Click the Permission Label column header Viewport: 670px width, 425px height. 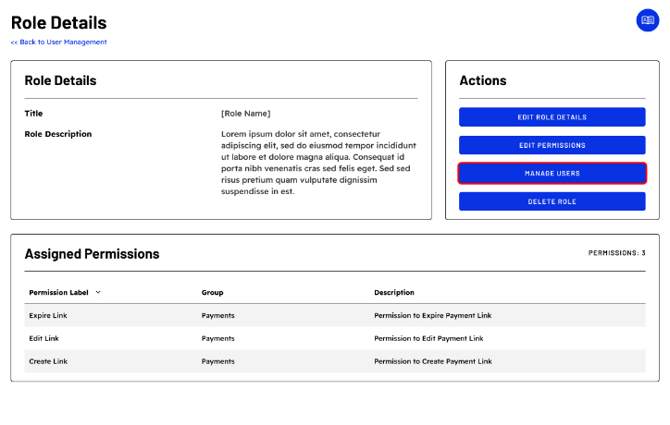pos(59,293)
